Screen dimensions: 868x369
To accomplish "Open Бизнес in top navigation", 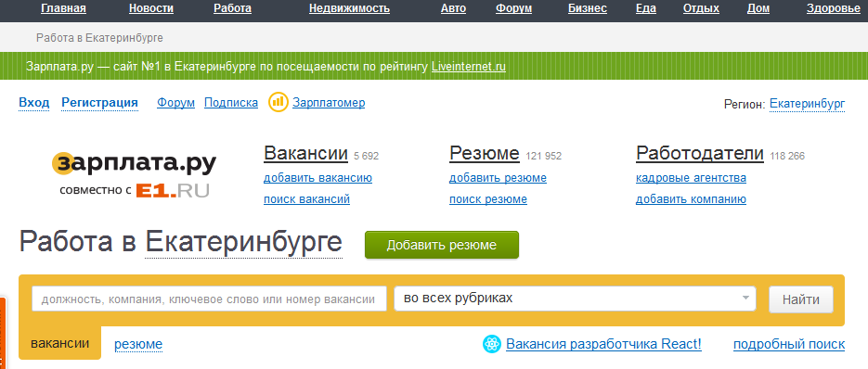I will 588,8.
